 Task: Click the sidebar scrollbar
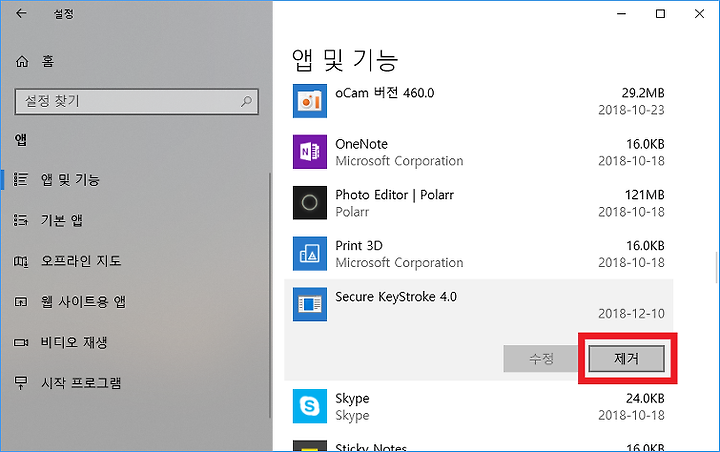[270, 296]
